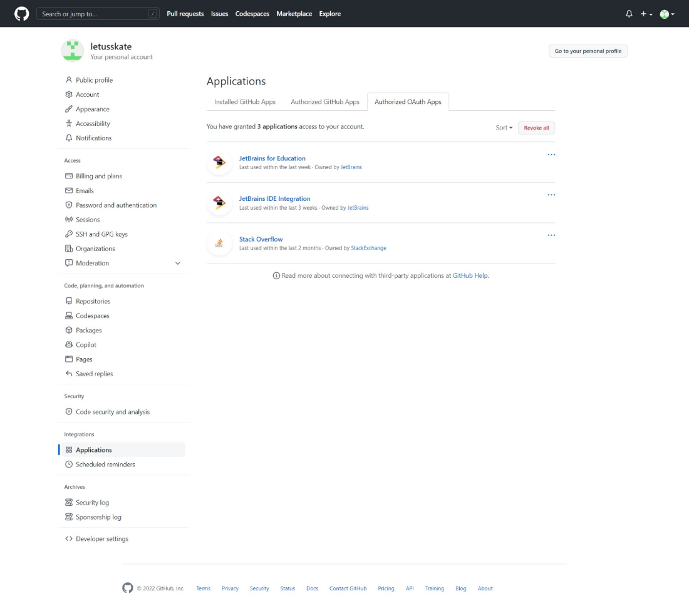Open the Sort dropdown
Image resolution: width=689 pixels, height=616 pixels.
pyautogui.click(x=504, y=128)
